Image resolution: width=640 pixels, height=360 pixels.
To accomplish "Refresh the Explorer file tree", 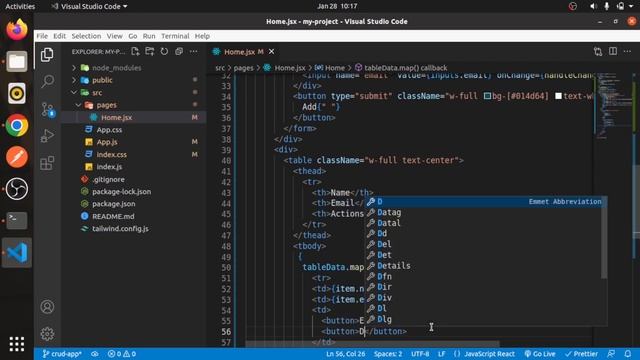I will tap(164, 51).
